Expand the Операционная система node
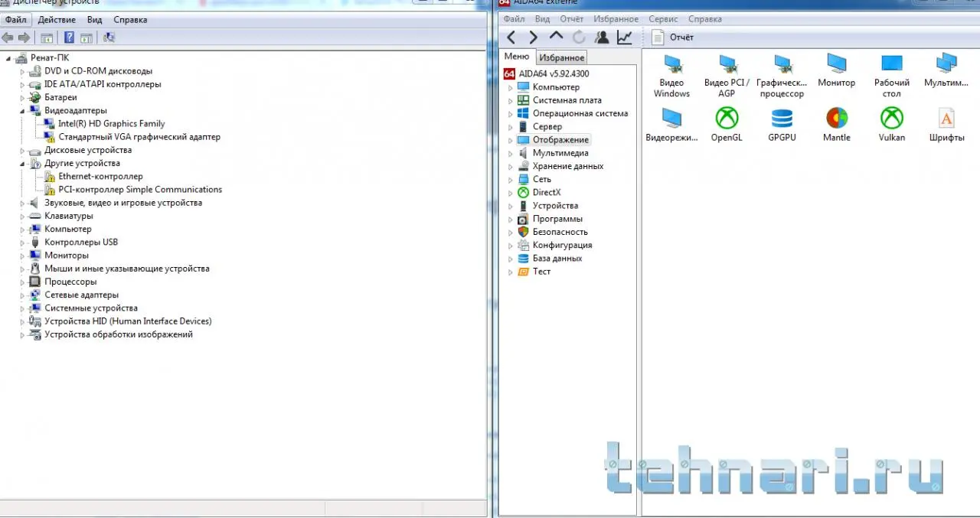The image size is (980, 518). click(x=511, y=113)
